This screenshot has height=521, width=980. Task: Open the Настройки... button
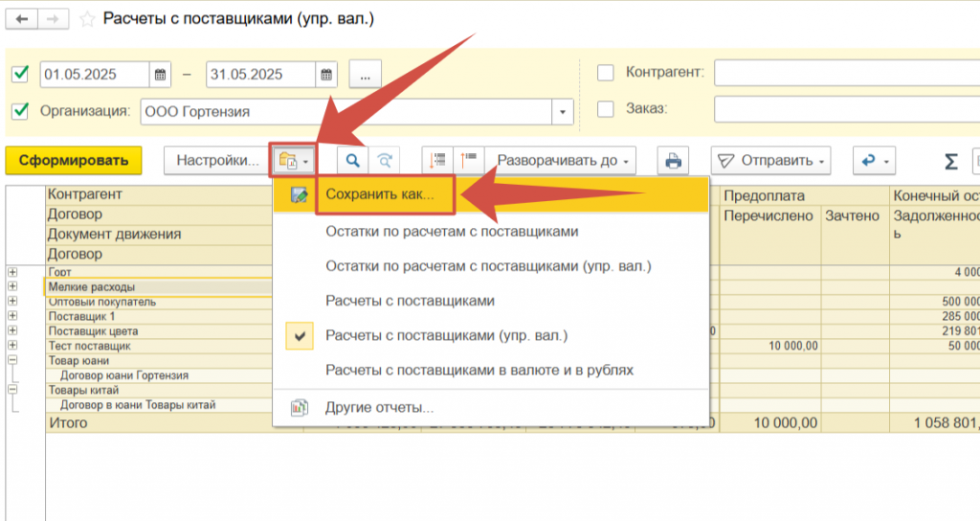coord(217,161)
